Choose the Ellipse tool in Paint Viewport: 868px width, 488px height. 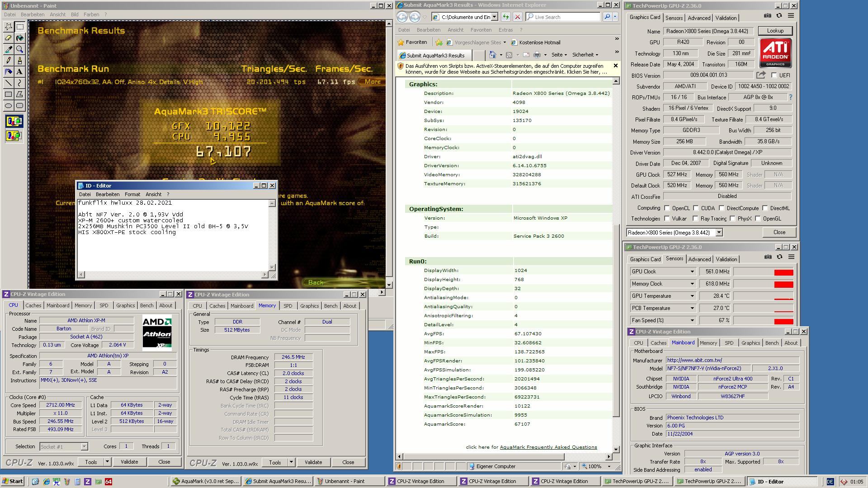(9, 106)
